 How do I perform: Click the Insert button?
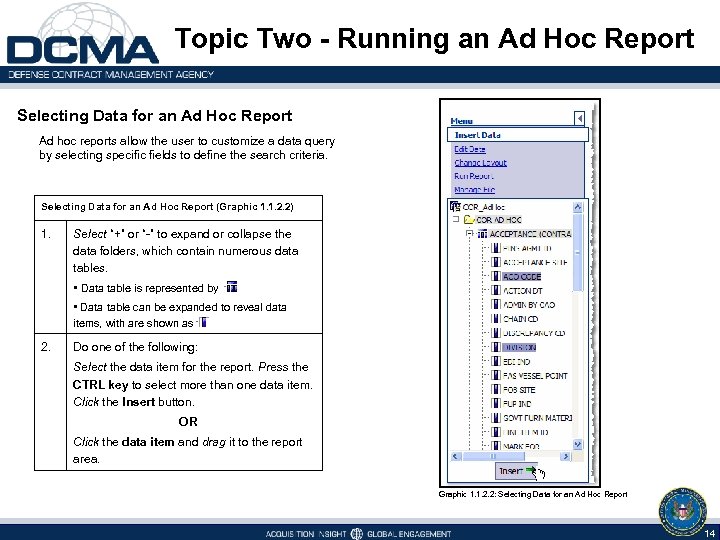(517, 471)
